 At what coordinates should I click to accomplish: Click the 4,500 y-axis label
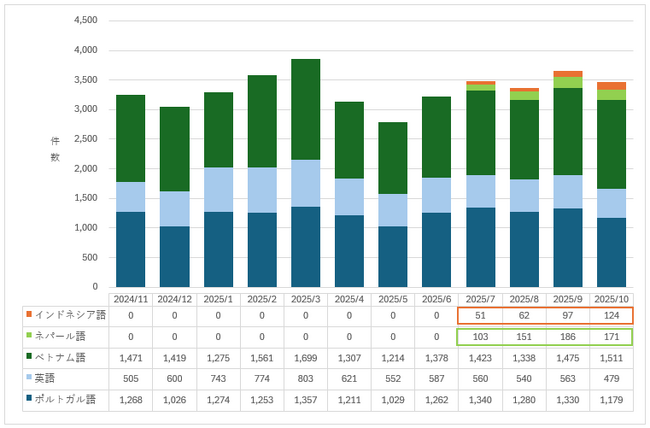[x=86, y=20]
